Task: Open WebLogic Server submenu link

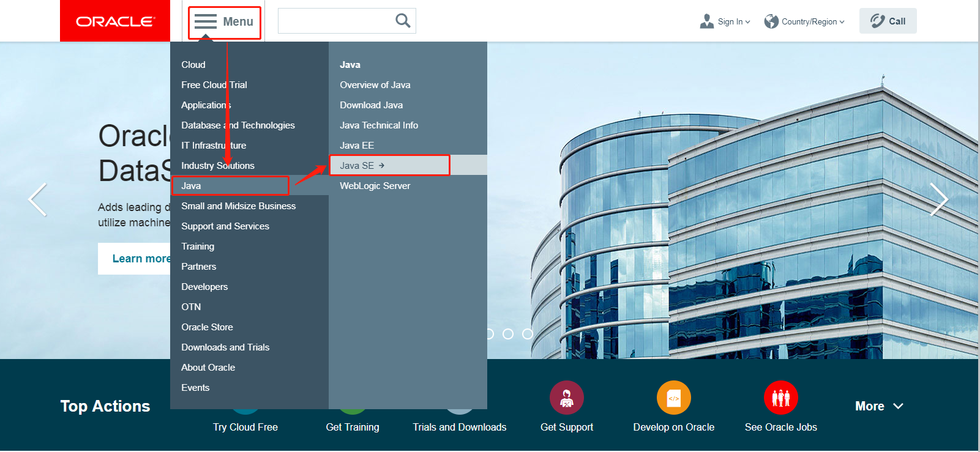Action: point(375,185)
